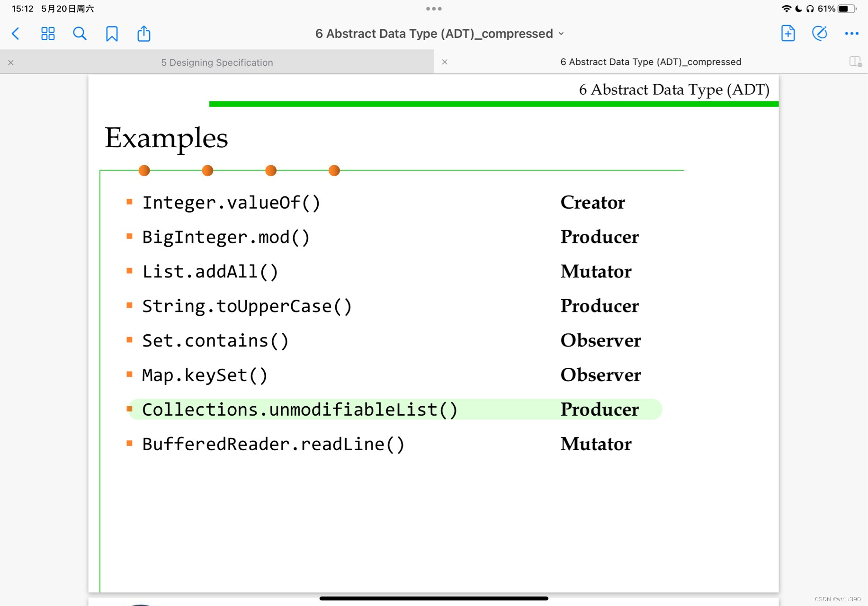Tap Observer beside Map.keySet()

(601, 375)
